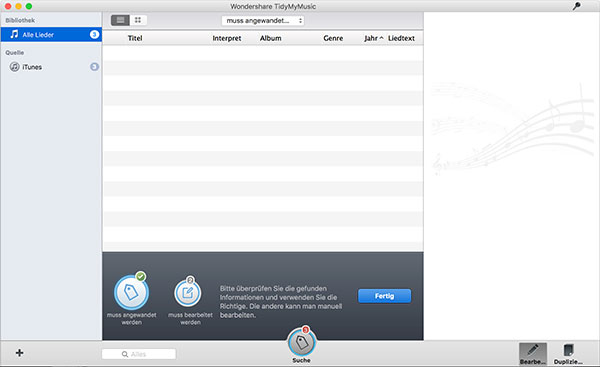Sort by the Interpret column
Image resolution: width=600 pixels, height=367 pixels.
coord(227,38)
